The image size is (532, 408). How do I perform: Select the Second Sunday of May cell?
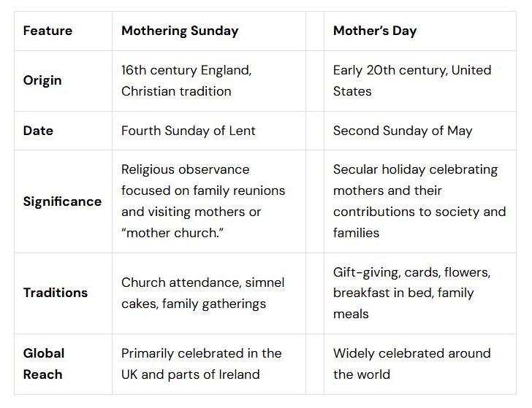pos(420,131)
